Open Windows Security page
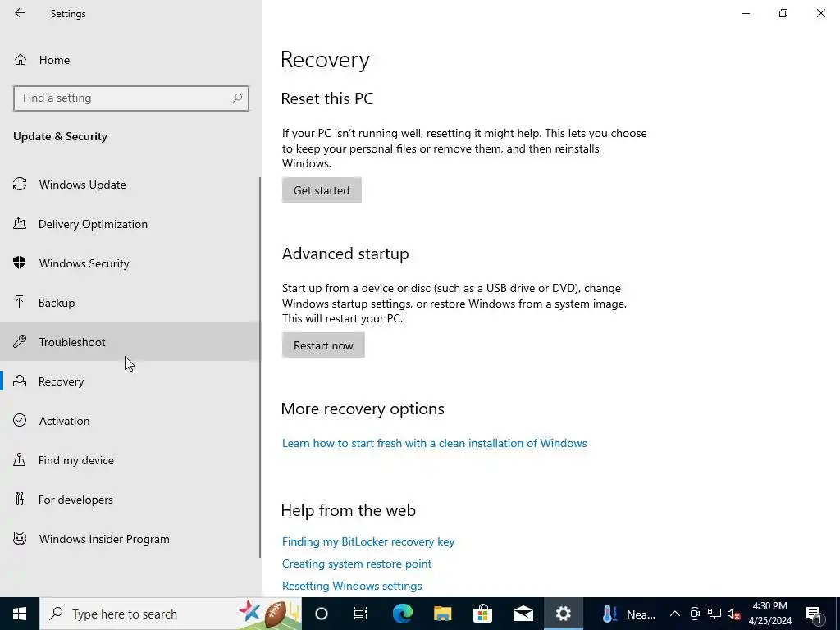840x630 pixels. point(130,263)
